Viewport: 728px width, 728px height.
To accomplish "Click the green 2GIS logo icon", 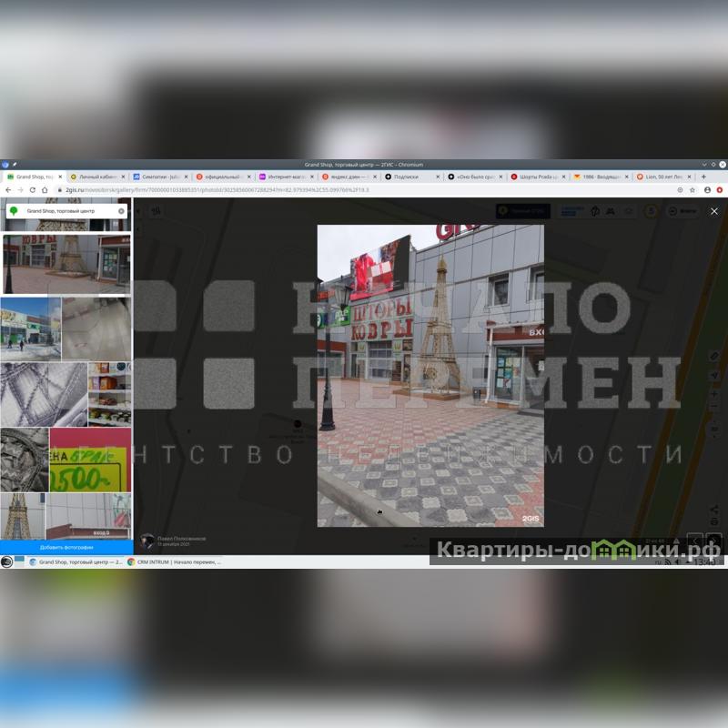I will (14, 210).
